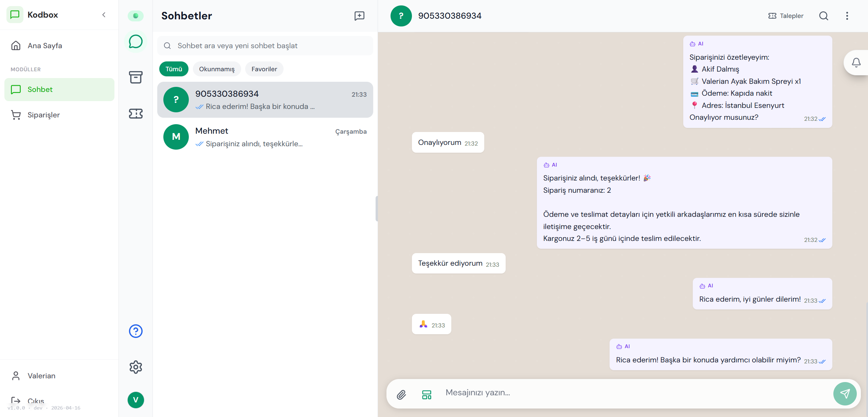Screen dimensions: 868x417
Task: Click the M avatar of Mehmet
Action: (x=176, y=137)
